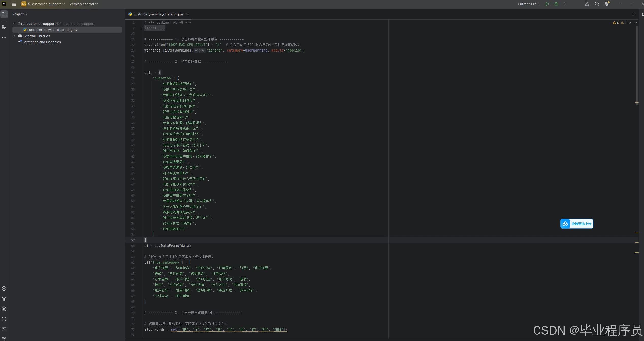644x341 pixels.
Task: Show more tool windows ellipsis
Action: (4, 37)
